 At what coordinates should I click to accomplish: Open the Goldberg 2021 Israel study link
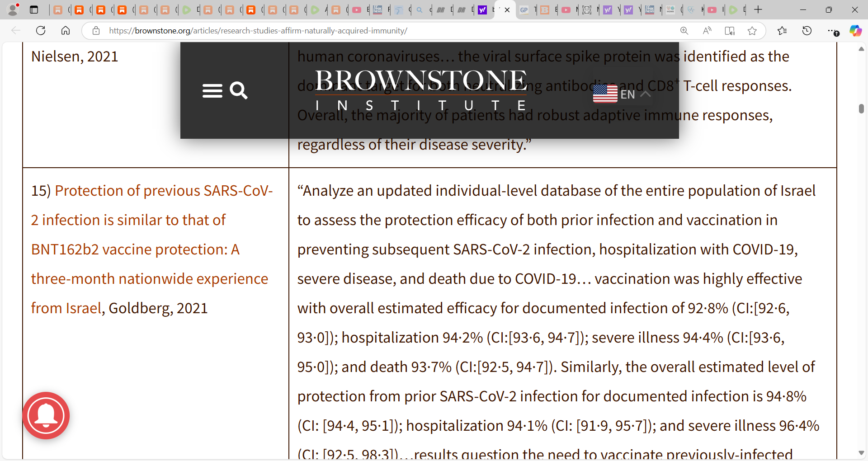152,249
